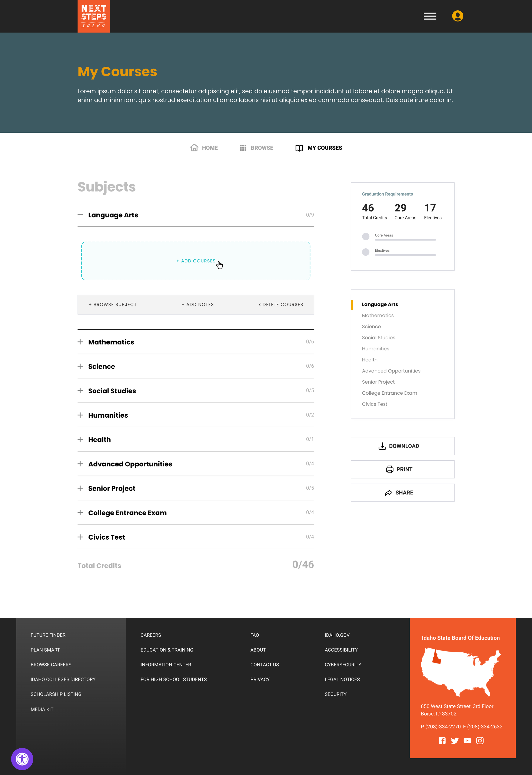Click the user profile avatar icon
Viewport: 532px width, 775px height.
pyautogui.click(x=457, y=16)
